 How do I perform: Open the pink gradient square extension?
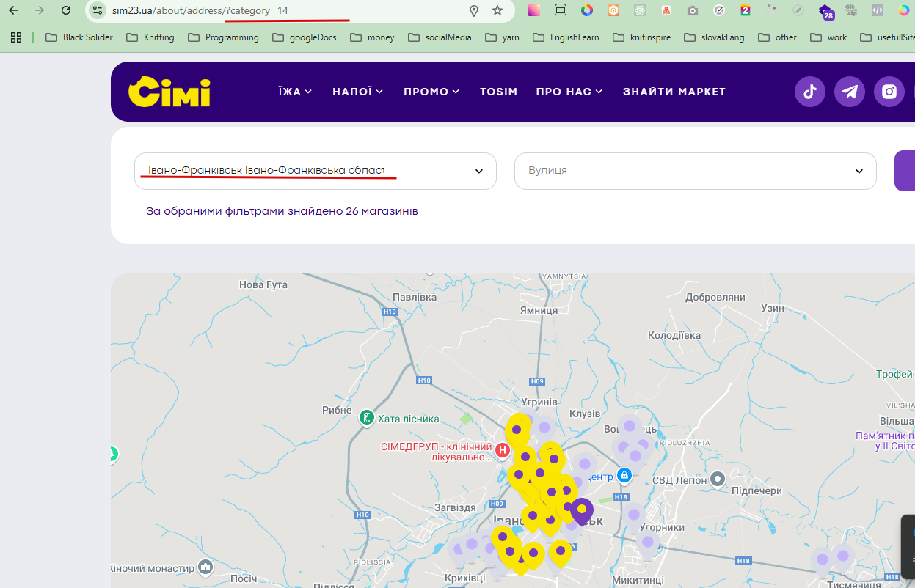click(534, 10)
